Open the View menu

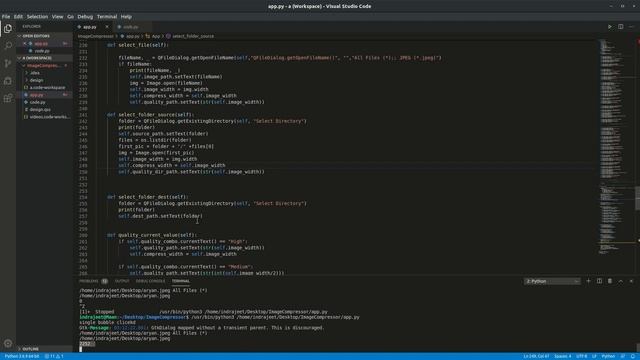[x=57, y=17]
